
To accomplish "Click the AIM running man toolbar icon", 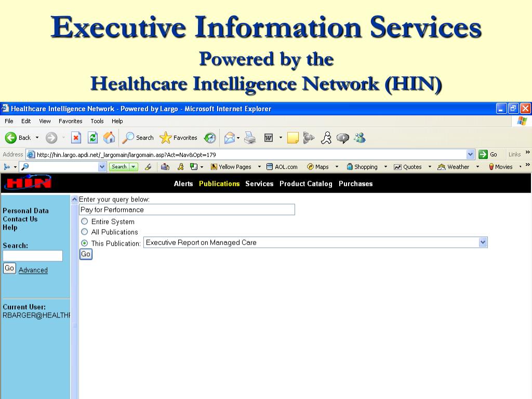I will [326, 138].
